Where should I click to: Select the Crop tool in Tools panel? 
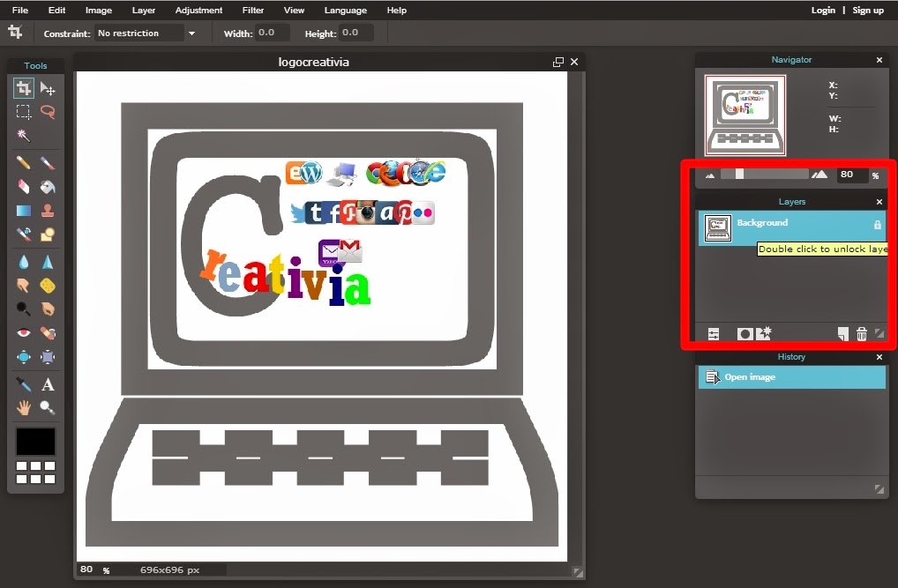tap(24, 88)
